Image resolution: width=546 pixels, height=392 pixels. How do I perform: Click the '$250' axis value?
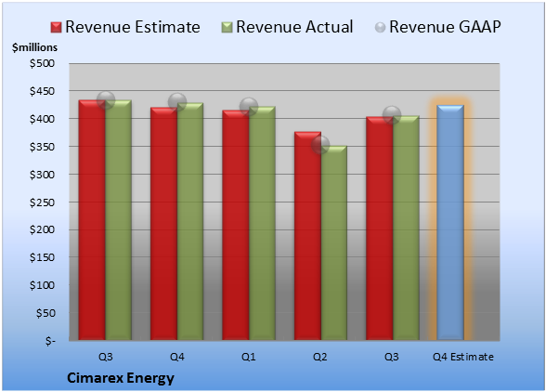pyautogui.click(x=42, y=203)
